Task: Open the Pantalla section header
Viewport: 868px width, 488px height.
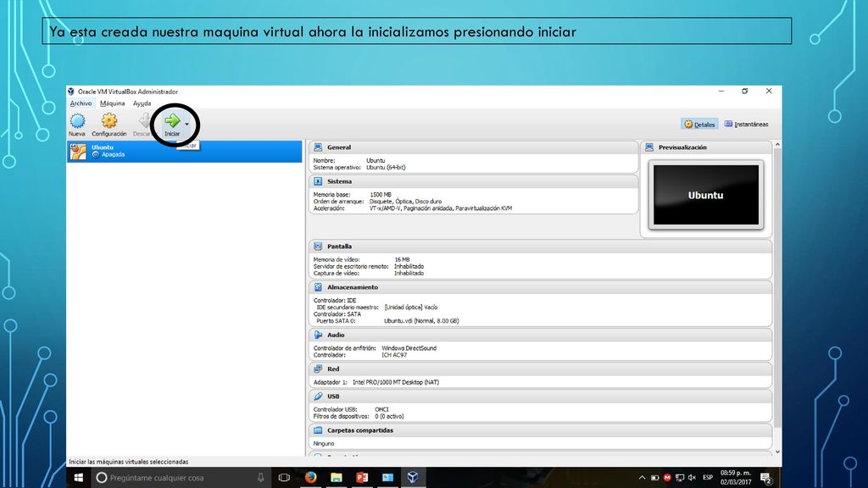Action: 540,247
